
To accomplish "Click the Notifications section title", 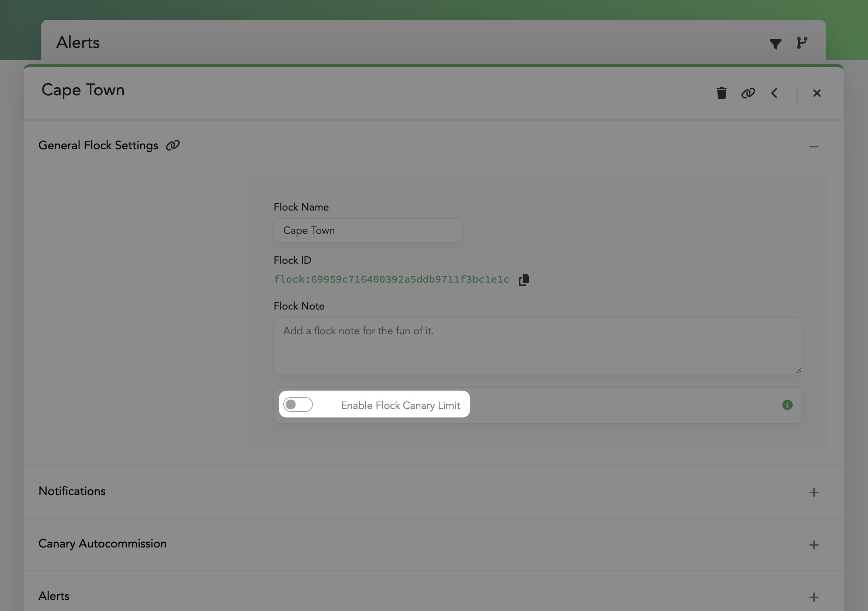I will pyautogui.click(x=72, y=491).
